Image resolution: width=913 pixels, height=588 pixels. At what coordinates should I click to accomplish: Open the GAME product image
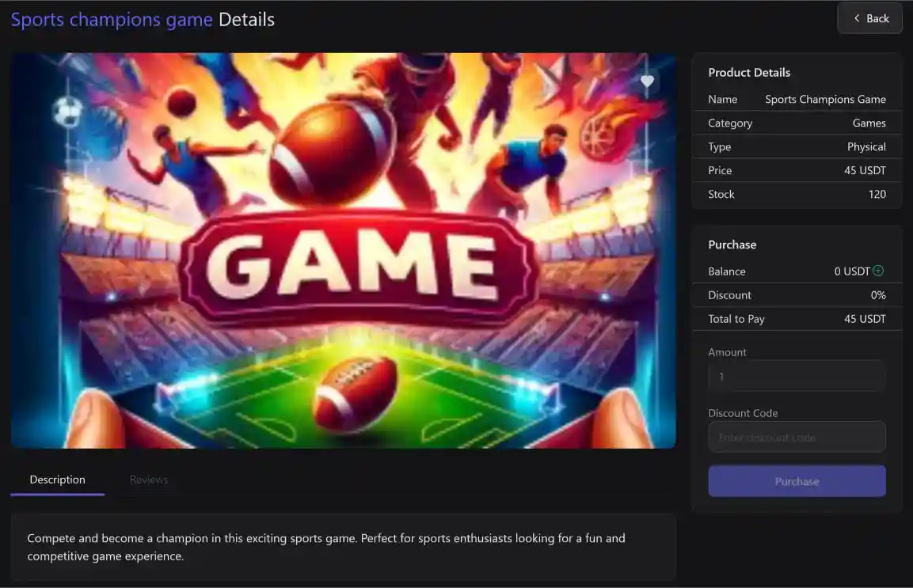coord(343,250)
